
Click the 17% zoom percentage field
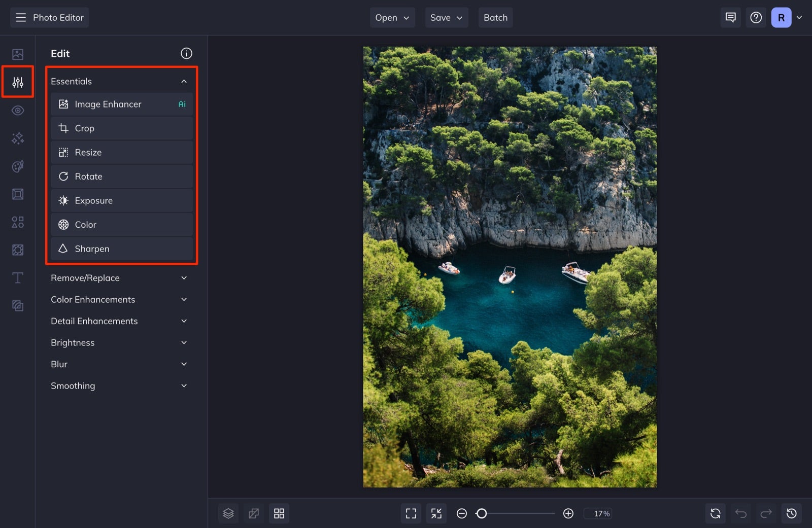click(598, 513)
